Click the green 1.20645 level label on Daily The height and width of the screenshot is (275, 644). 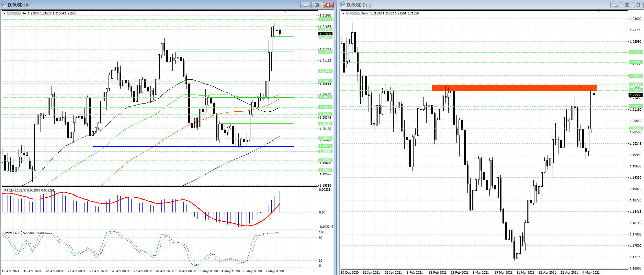(635, 129)
